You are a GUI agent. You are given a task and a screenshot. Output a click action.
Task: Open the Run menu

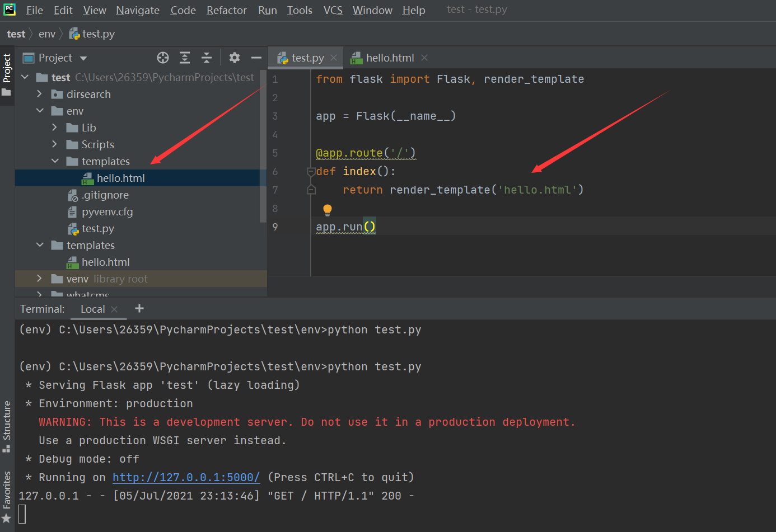pos(268,10)
